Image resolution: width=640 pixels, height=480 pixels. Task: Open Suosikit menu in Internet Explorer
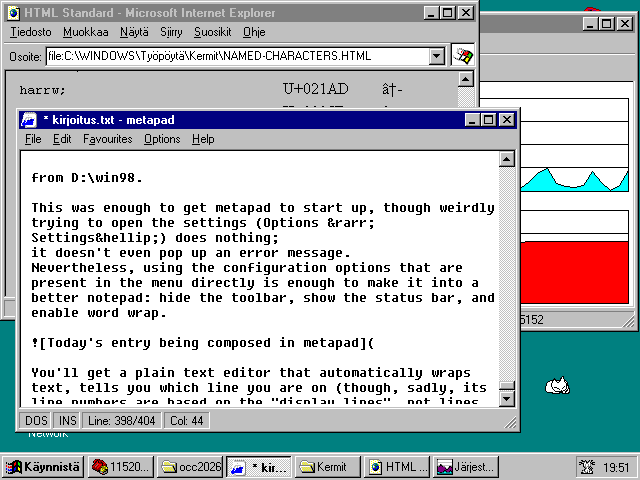213,32
